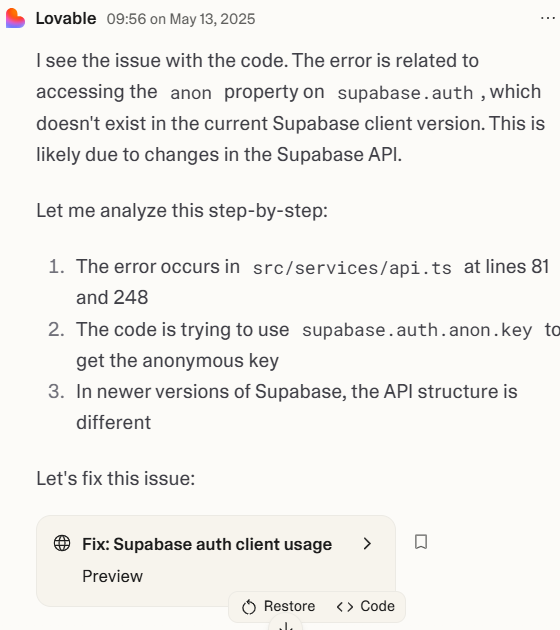560x630 pixels.
Task: Open the three-dot message options menu
Action: [548, 18]
